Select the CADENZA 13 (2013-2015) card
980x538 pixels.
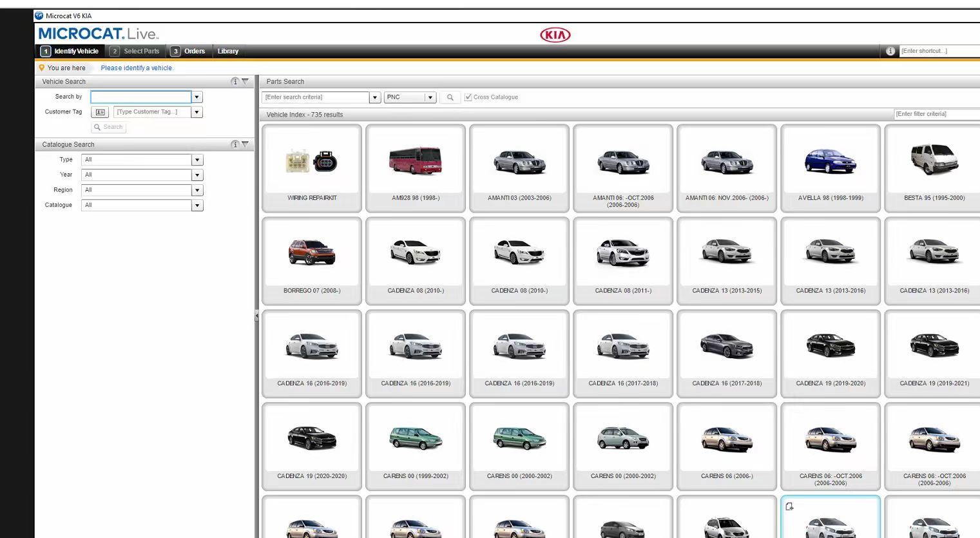727,261
